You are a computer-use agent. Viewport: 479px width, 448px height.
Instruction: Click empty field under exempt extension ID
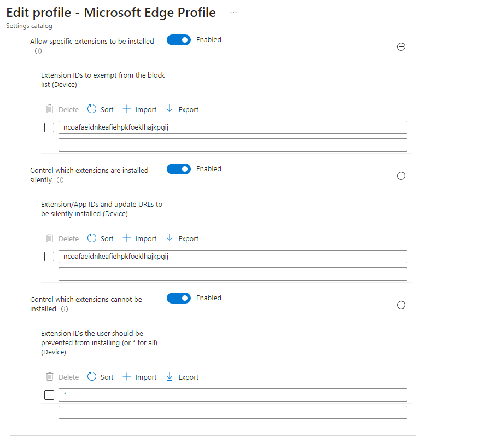tap(232, 145)
